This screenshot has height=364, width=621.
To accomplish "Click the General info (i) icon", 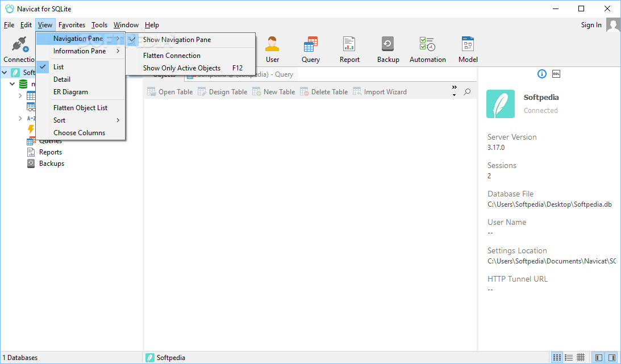I will (542, 74).
